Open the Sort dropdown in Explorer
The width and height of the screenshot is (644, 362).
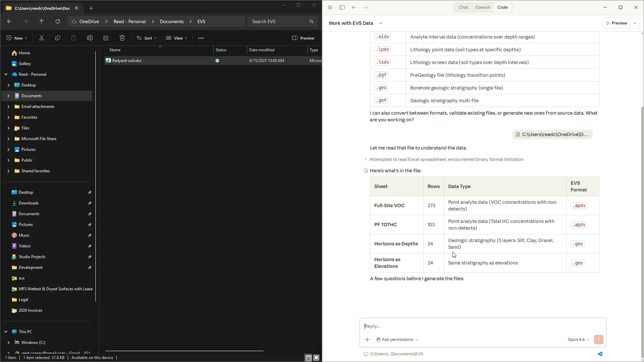[x=147, y=38]
